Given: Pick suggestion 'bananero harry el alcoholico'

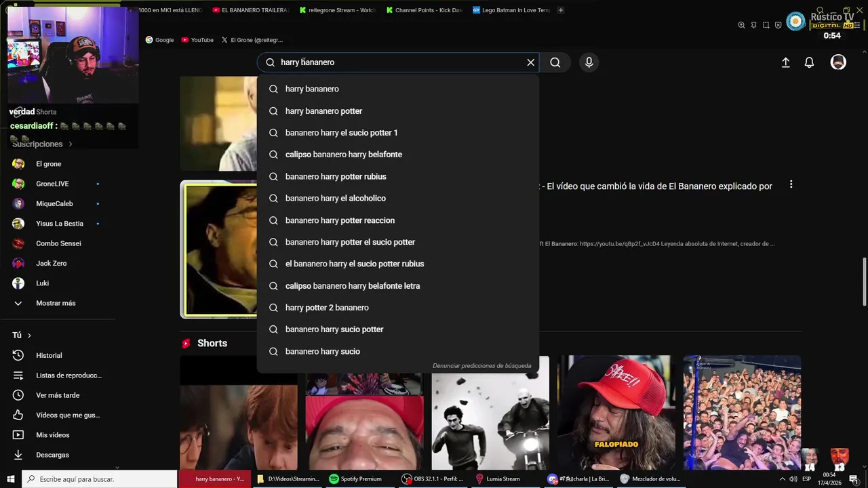Looking at the screenshot, I should coord(398,198).
